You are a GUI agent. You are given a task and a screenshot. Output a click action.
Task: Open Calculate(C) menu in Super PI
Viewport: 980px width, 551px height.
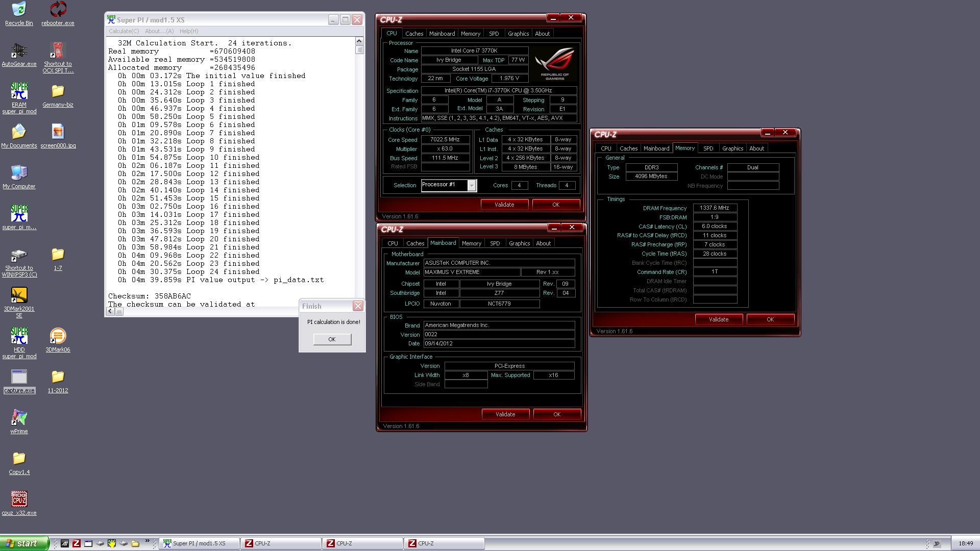pyautogui.click(x=124, y=31)
